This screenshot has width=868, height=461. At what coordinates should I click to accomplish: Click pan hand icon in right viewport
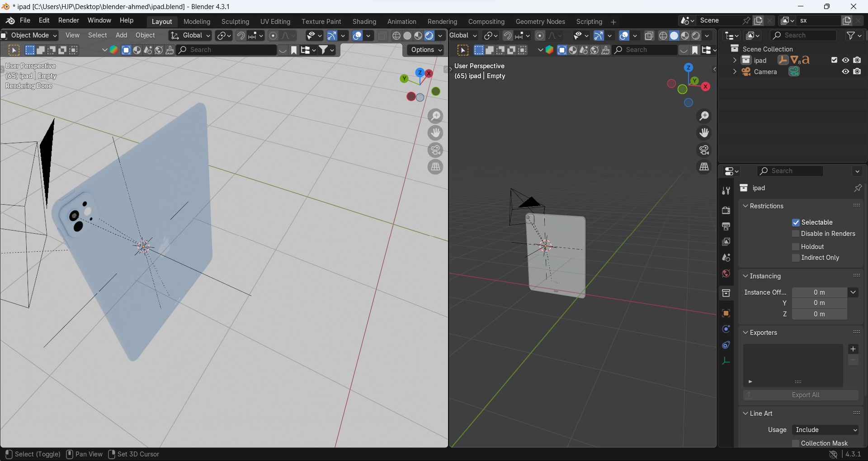(704, 133)
